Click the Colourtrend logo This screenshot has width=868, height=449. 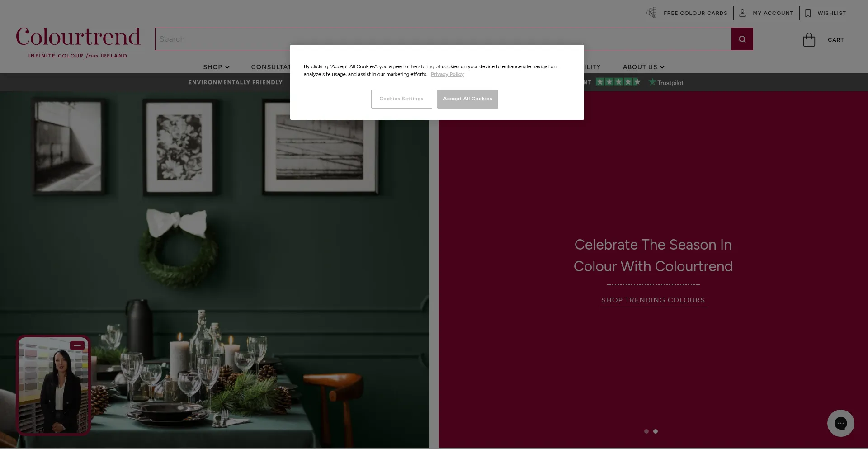point(78,43)
